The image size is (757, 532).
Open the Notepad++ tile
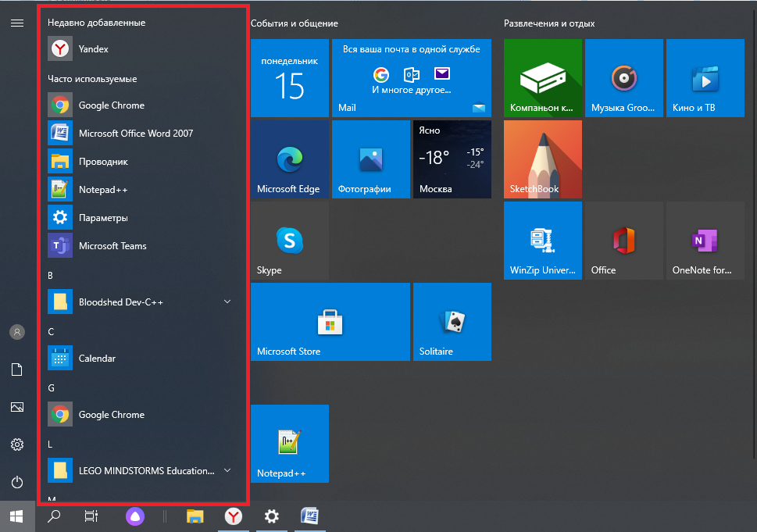click(290, 444)
